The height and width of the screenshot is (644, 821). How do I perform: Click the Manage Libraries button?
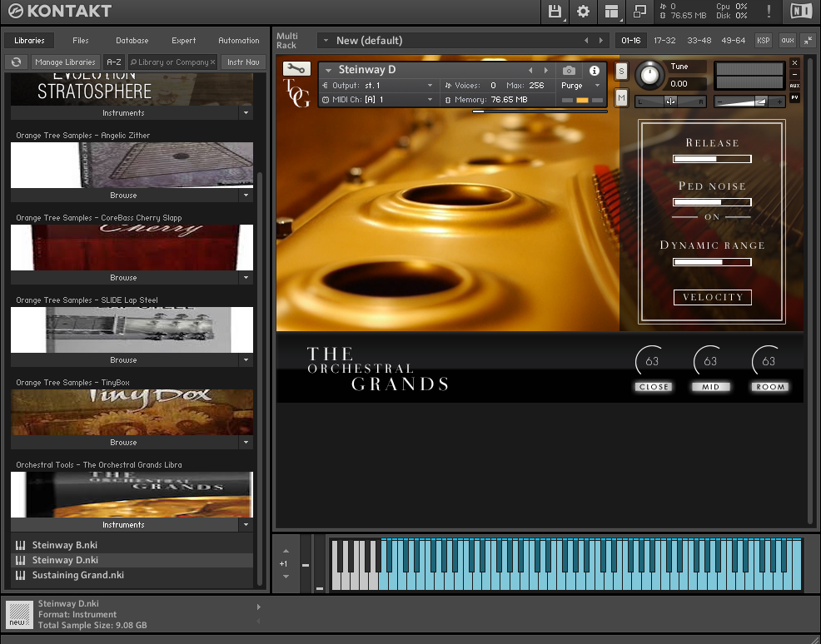click(65, 62)
